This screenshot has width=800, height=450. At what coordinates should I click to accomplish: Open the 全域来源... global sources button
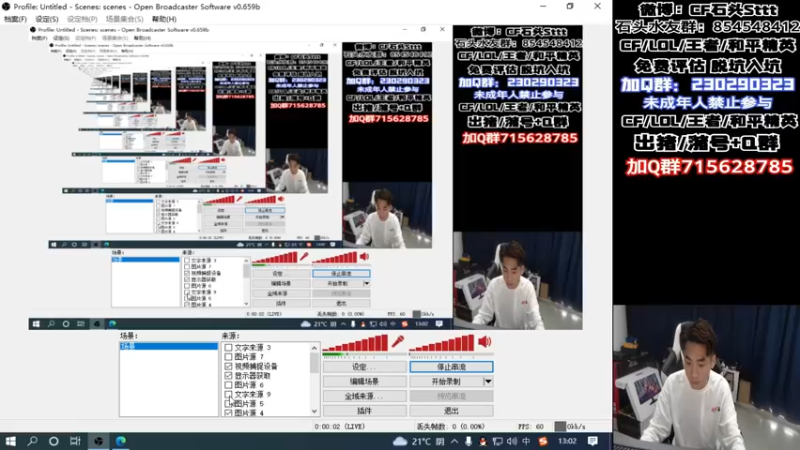click(364, 396)
